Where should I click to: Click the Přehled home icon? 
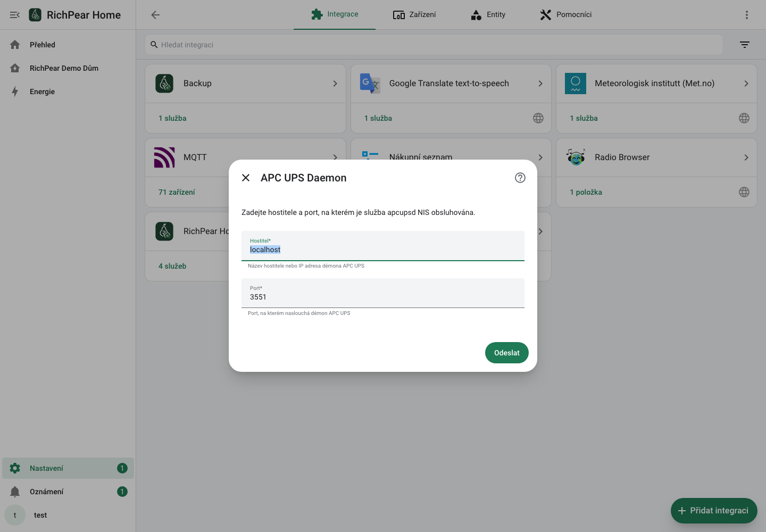(15, 45)
